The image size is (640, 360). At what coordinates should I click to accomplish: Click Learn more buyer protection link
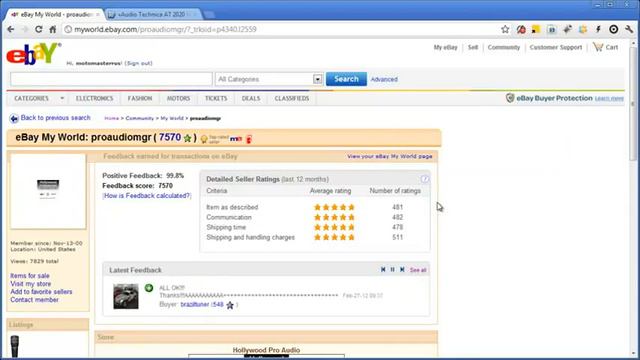[609, 98]
